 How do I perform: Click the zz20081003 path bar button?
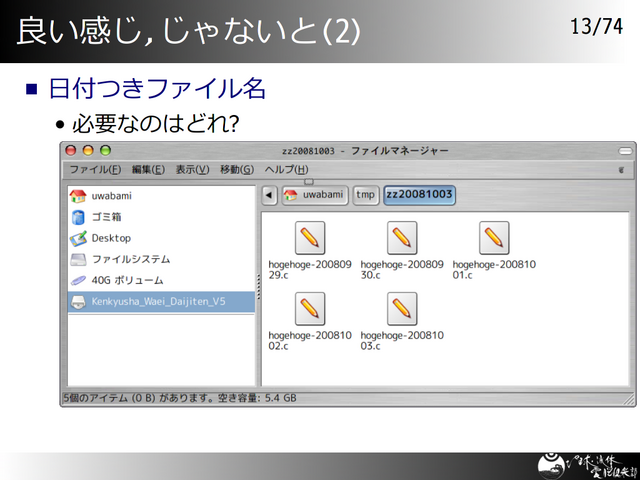(419, 195)
